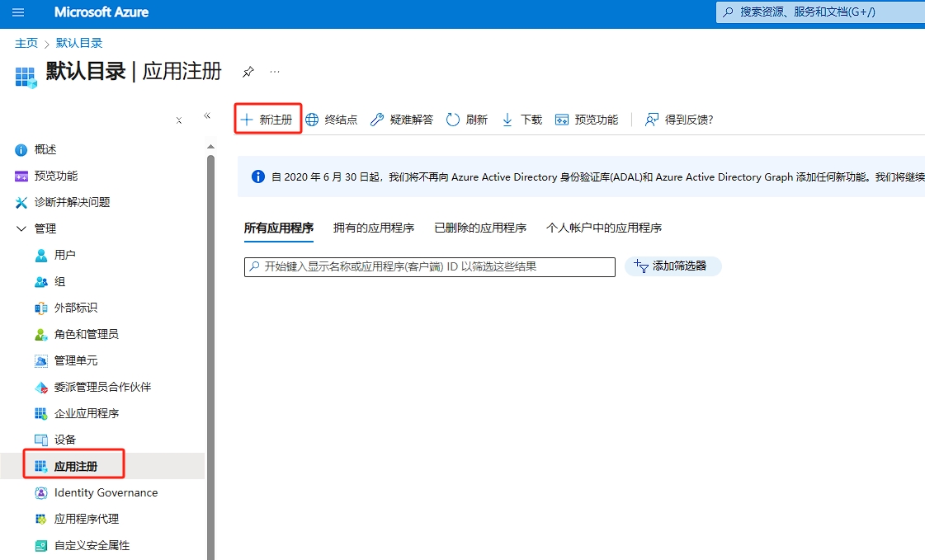Screen dimensions: 925x560
Task: Click the 下载 download arrow icon
Action: pos(507,120)
